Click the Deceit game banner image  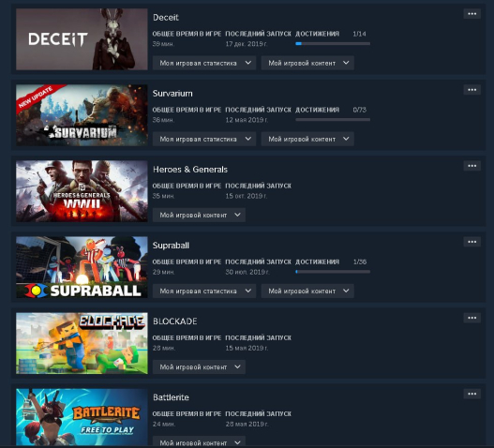(82, 39)
